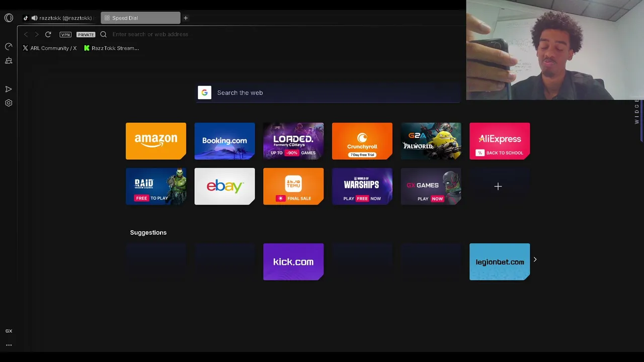Open the GX Games speed dial tile
644x362 pixels.
[x=431, y=187]
